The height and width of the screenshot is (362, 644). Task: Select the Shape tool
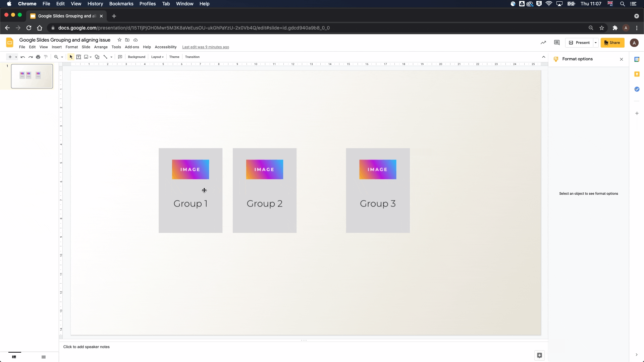[97, 57]
